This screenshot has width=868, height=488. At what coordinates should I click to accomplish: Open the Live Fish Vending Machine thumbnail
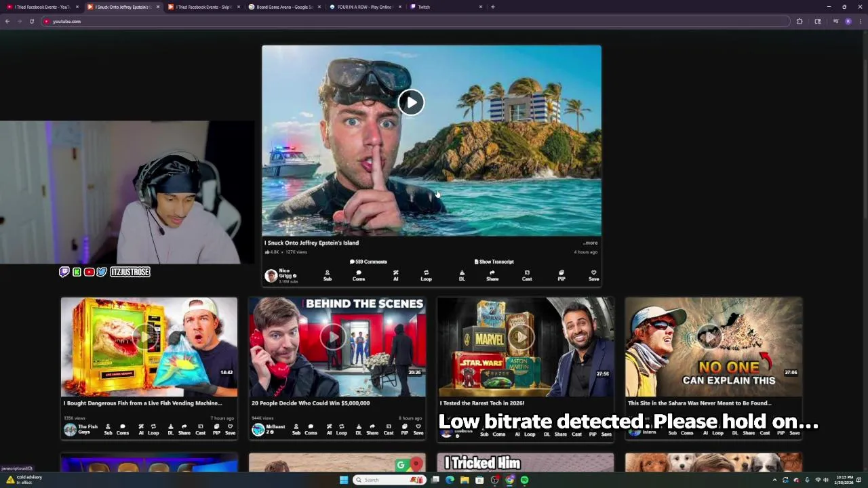(149, 347)
